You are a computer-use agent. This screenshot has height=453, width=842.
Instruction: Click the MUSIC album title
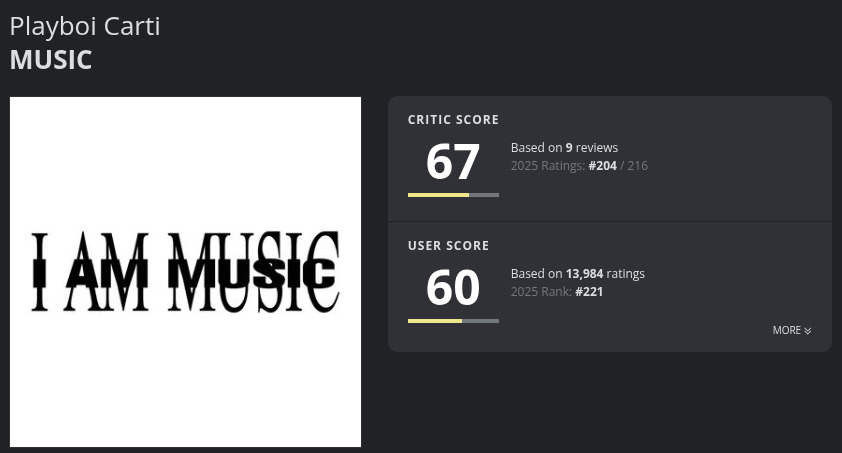pos(51,60)
